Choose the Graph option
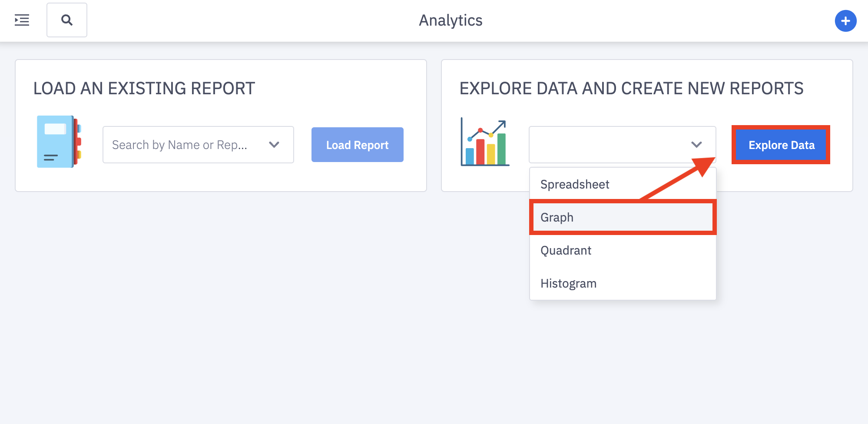Screen dimensions: 868x424 [623, 217]
